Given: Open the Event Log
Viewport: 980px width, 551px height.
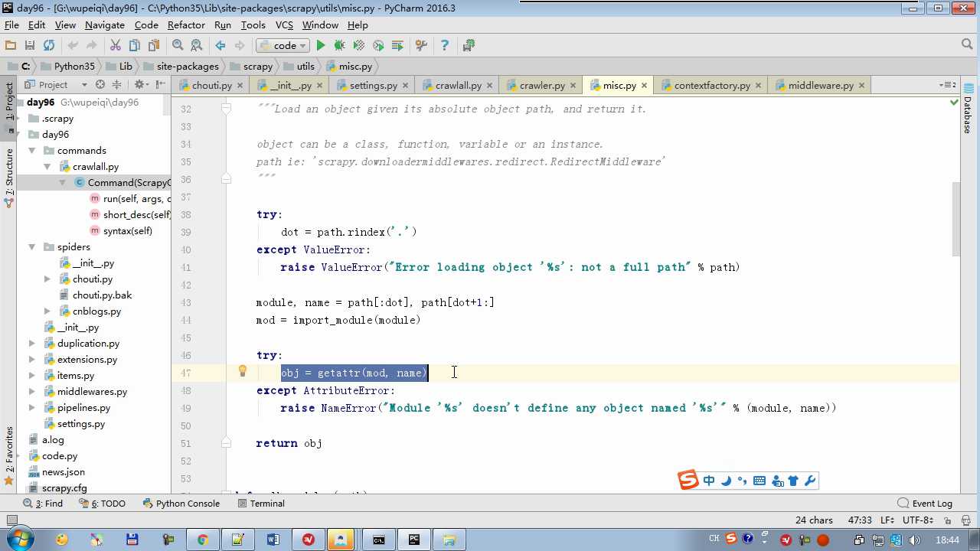Looking at the screenshot, I should 926,504.
